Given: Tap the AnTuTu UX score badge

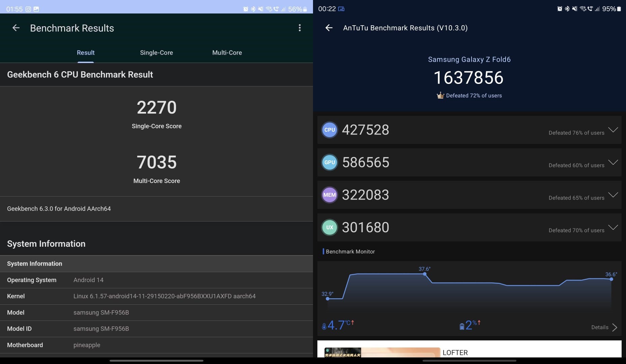Looking at the screenshot, I should click(x=330, y=227).
